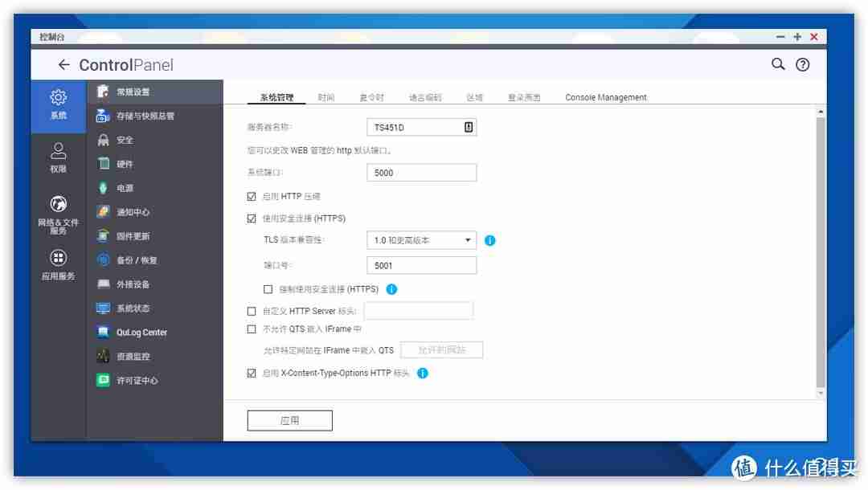Click the custom HTTP Server header input field

point(419,311)
